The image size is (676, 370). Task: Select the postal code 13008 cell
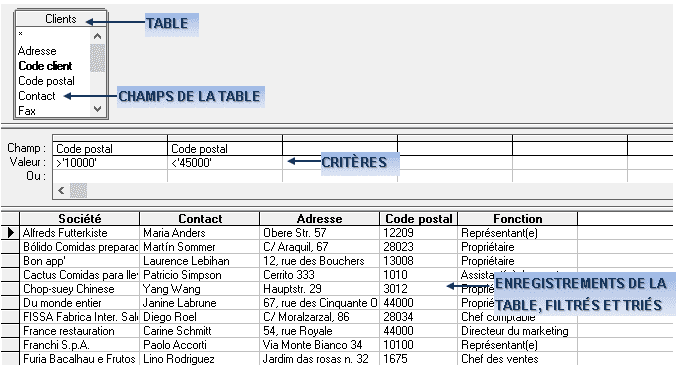[x=419, y=261]
